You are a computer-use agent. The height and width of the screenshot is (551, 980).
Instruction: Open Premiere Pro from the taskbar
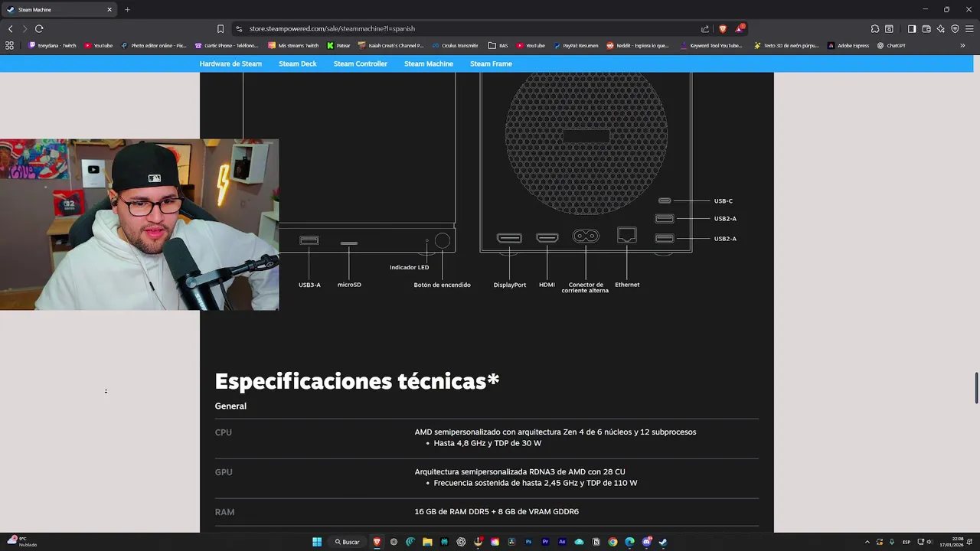click(x=545, y=542)
